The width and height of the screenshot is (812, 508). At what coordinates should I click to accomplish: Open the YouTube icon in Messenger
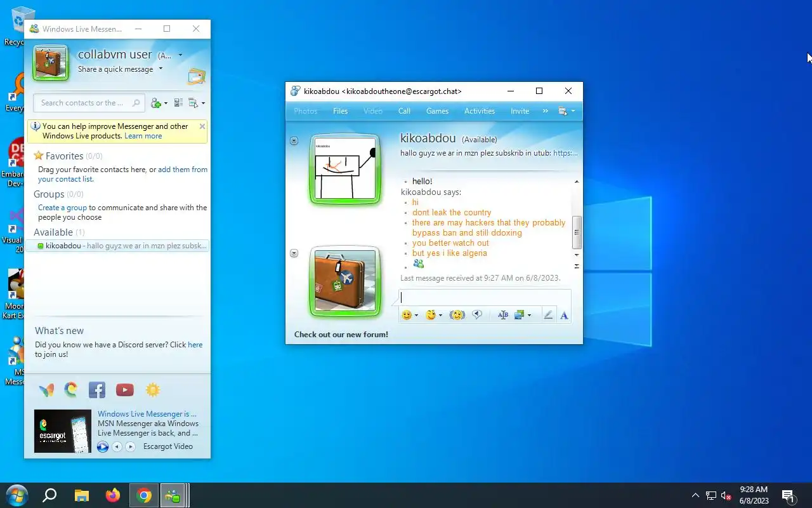pyautogui.click(x=125, y=390)
